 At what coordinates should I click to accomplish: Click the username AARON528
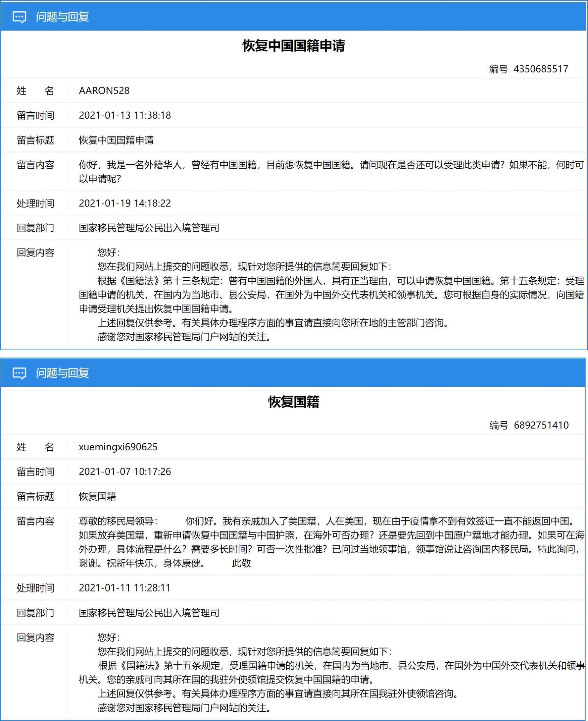coord(104,90)
